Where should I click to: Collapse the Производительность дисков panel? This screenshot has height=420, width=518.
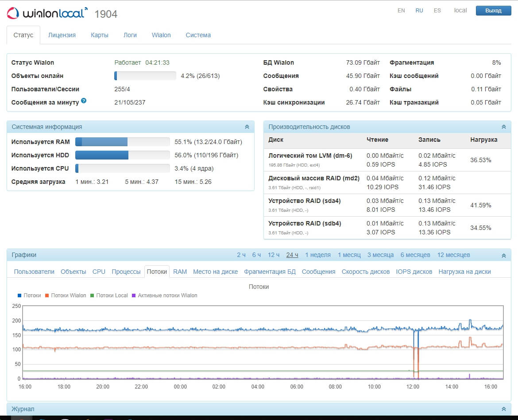tap(503, 127)
